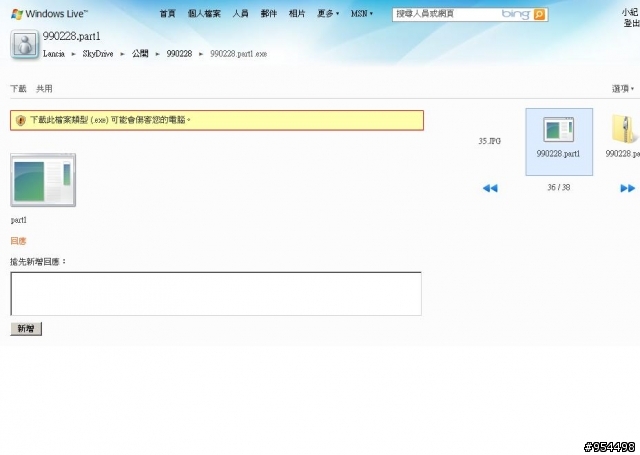Click the 公開 breadcrumb link

pyautogui.click(x=140, y=54)
